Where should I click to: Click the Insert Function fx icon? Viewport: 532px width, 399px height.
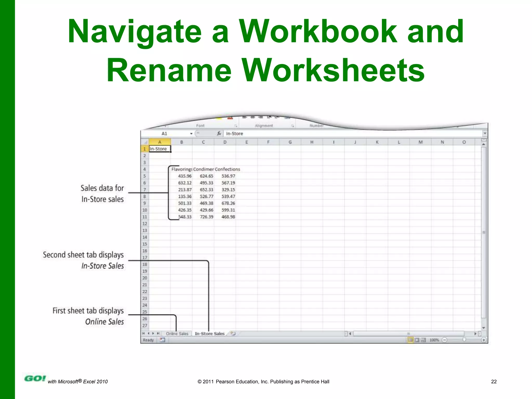coord(219,133)
